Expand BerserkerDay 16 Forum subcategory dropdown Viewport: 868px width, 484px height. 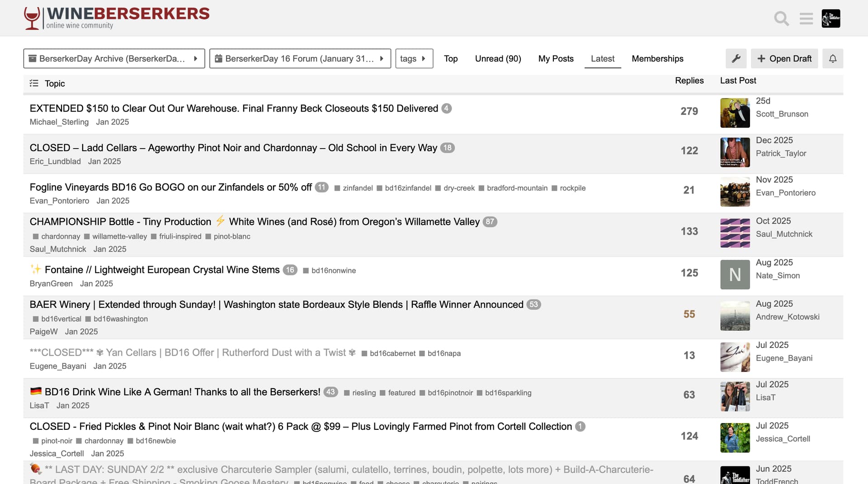(x=300, y=59)
